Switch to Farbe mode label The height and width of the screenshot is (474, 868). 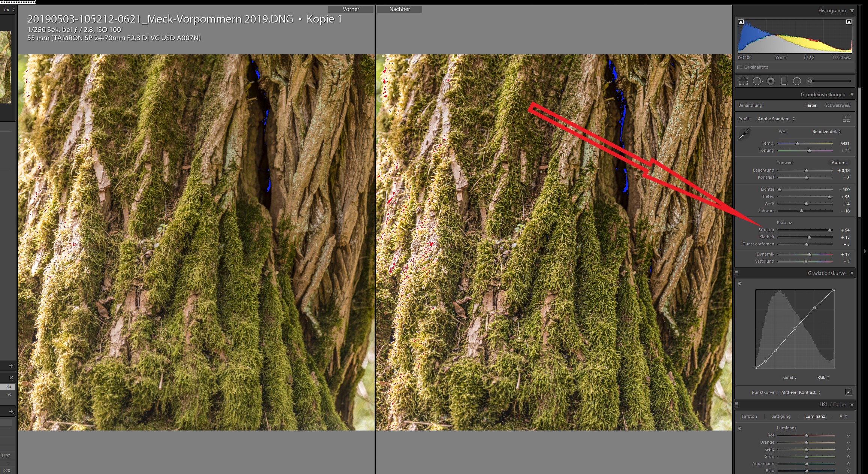pyautogui.click(x=839, y=405)
